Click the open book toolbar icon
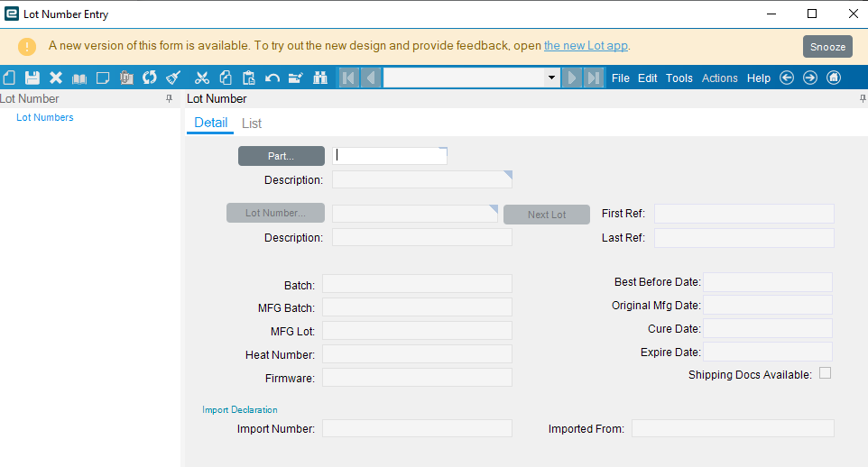 79,78
